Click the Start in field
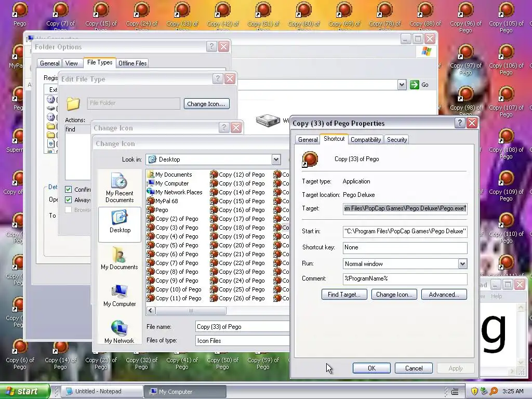 405,231
